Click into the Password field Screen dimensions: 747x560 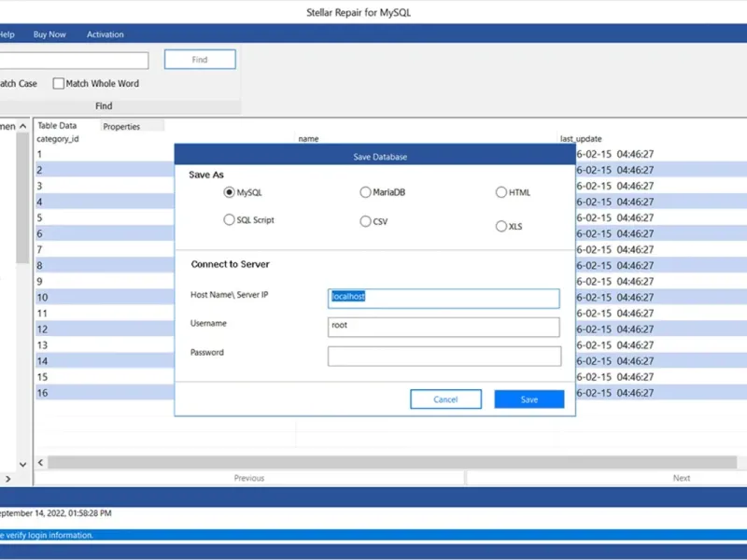point(444,356)
